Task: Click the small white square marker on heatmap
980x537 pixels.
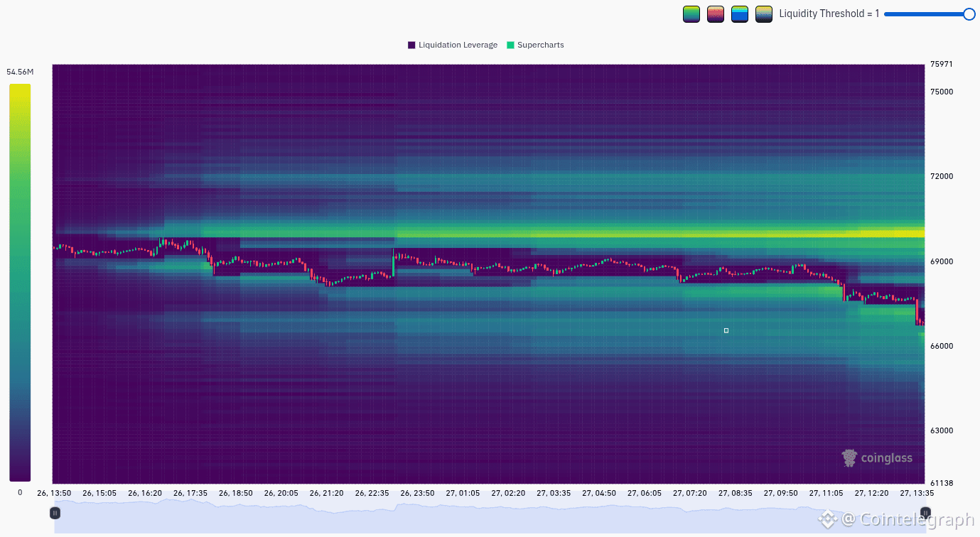Action: [726, 330]
